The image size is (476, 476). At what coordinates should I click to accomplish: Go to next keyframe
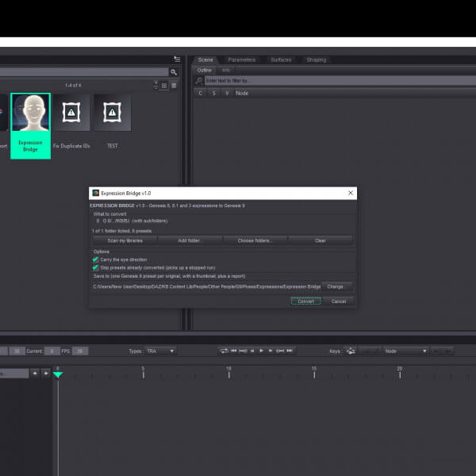click(x=280, y=351)
